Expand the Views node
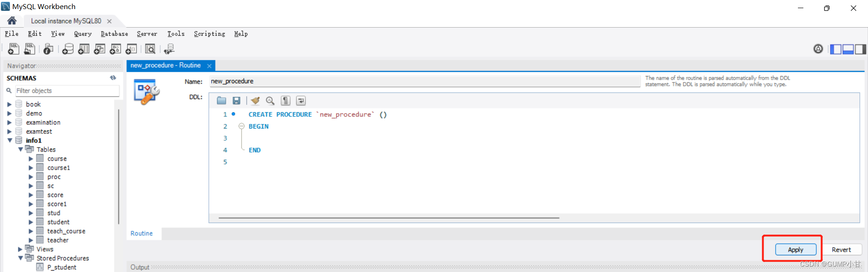Viewport: 868px width, 272px height. (x=20, y=249)
